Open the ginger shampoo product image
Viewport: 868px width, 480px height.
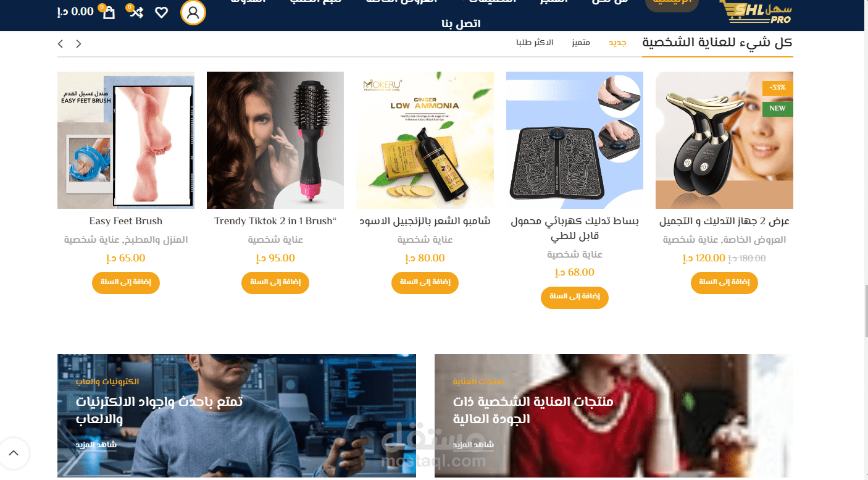(x=425, y=140)
